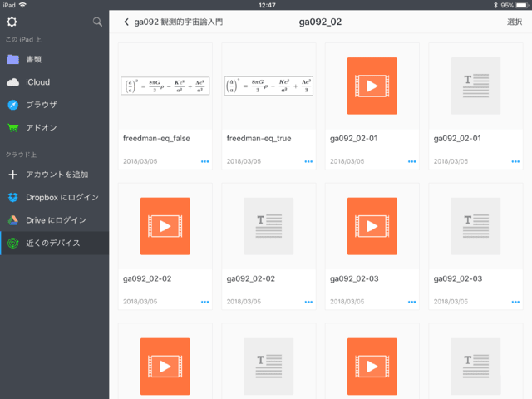Viewport: 532px width, 399px height.
Task: Select iCloud in the sidebar
Action: coord(54,82)
